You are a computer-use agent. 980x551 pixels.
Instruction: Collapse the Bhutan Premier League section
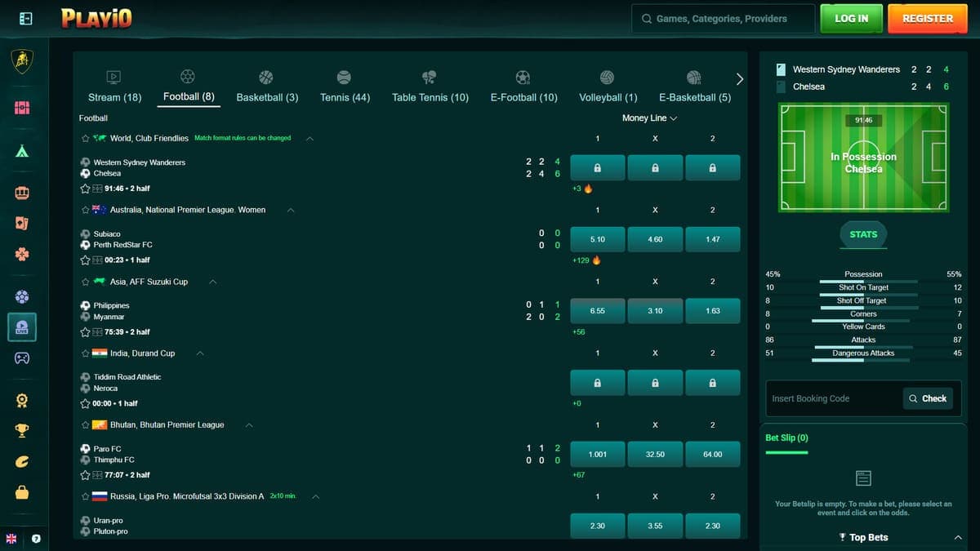coord(249,425)
